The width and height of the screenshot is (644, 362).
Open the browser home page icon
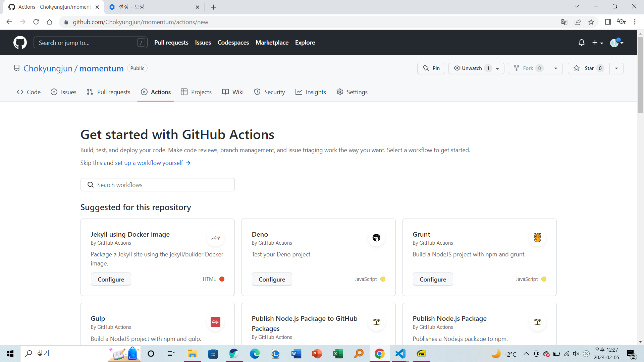click(50, 22)
